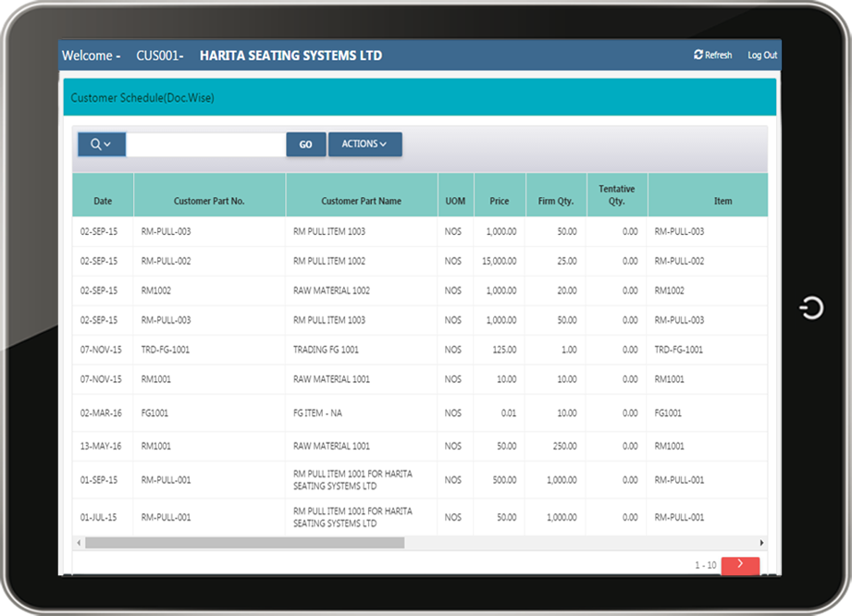This screenshot has width=852, height=616.
Task: Click the horizontal scrollbar thumb
Action: click(x=244, y=543)
